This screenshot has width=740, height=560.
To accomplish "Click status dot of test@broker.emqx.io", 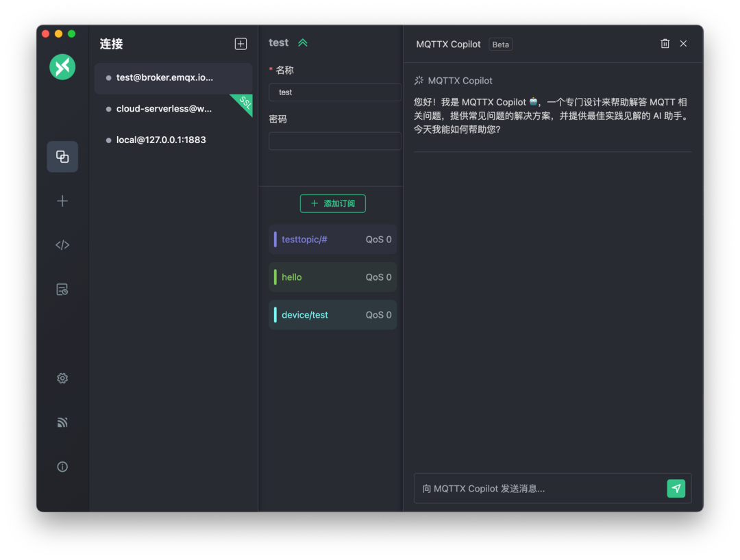I will click(x=108, y=78).
